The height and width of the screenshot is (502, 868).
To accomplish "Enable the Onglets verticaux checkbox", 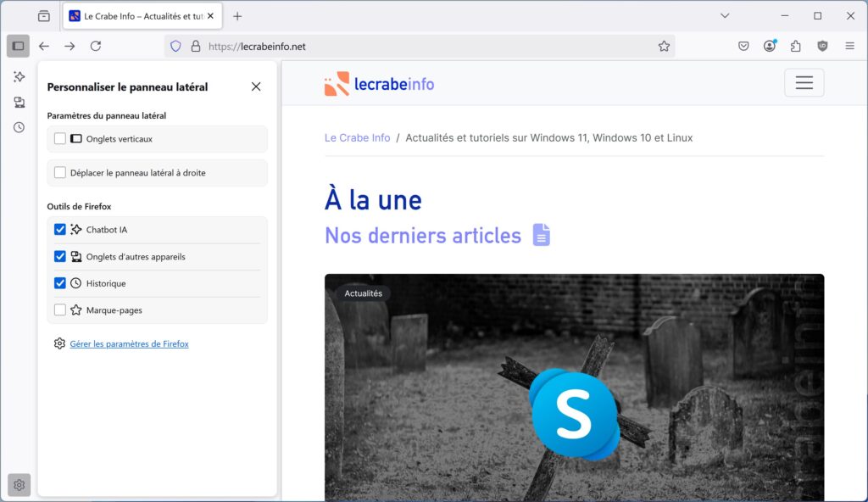I will 60,138.
